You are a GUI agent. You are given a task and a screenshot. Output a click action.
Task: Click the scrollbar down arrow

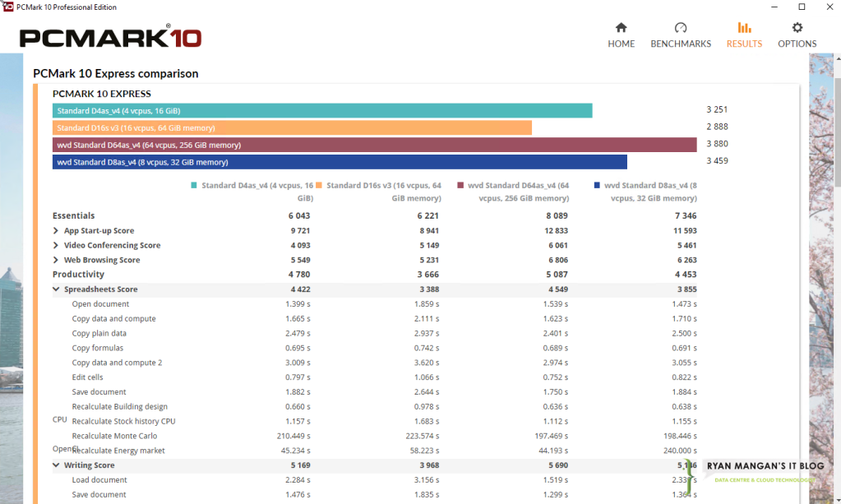(x=838, y=500)
